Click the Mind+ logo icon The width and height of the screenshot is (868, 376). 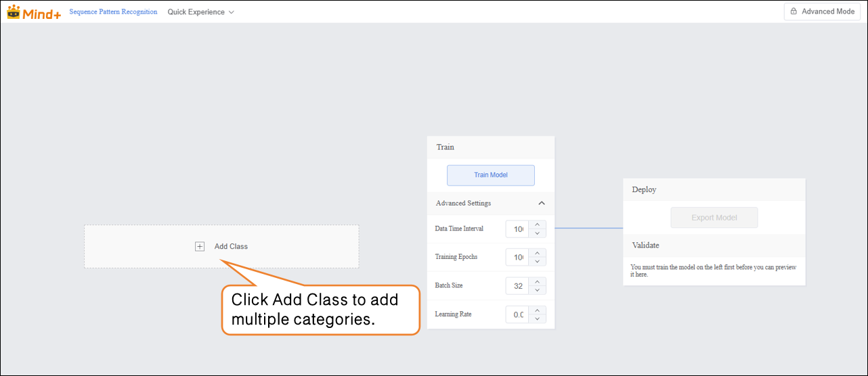[14, 11]
